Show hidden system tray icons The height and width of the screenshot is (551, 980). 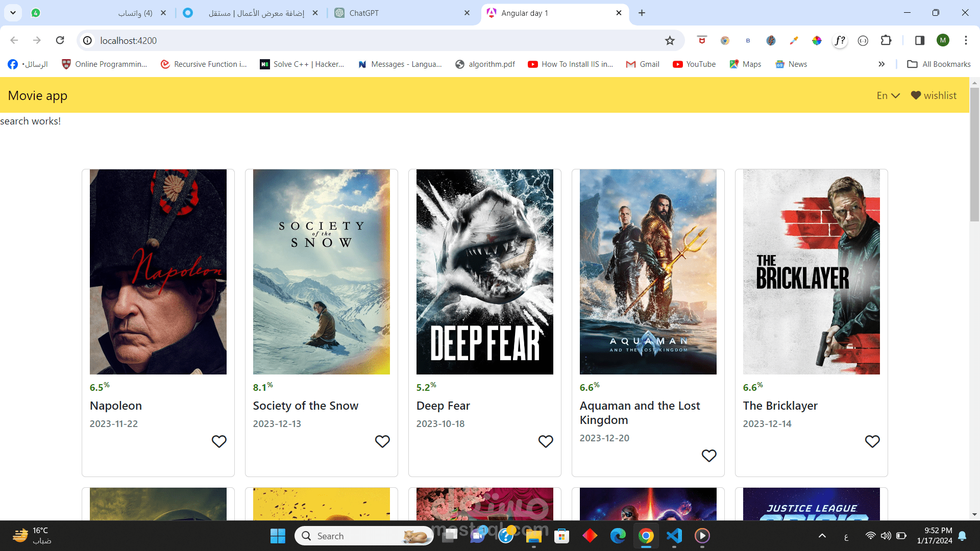pyautogui.click(x=823, y=536)
